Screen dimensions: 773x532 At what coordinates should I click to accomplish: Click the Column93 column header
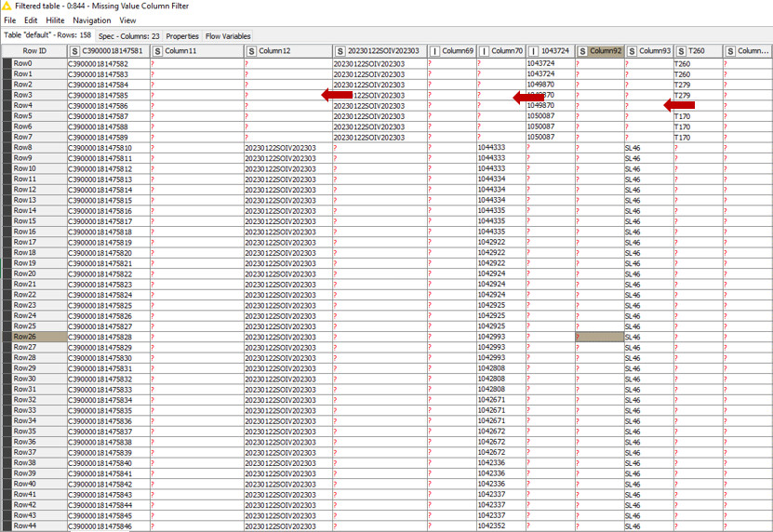(654, 51)
